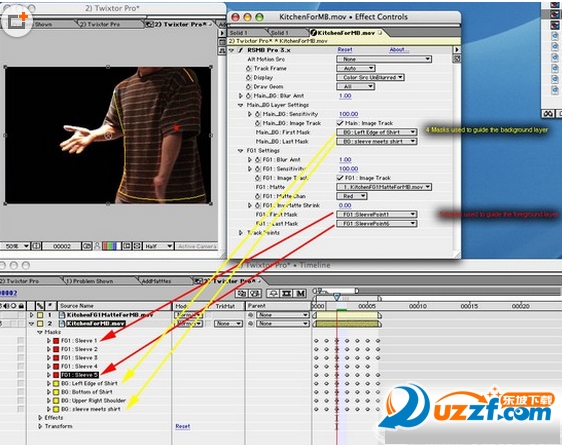Image resolution: width=562 pixels, height=445 pixels.
Task: Open the FG1 Matte Chan Red dropdown
Action: pyautogui.click(x=352, y=196)
